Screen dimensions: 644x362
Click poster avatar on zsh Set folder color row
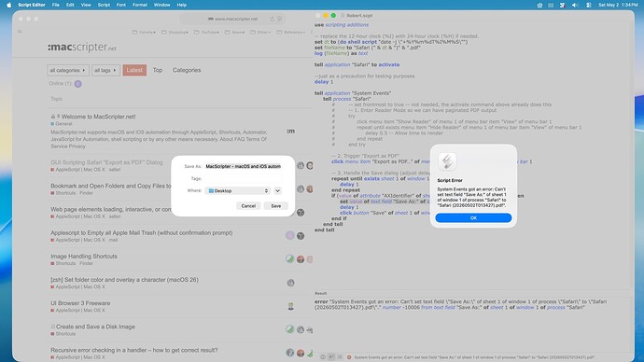click(x=290, y=283)
